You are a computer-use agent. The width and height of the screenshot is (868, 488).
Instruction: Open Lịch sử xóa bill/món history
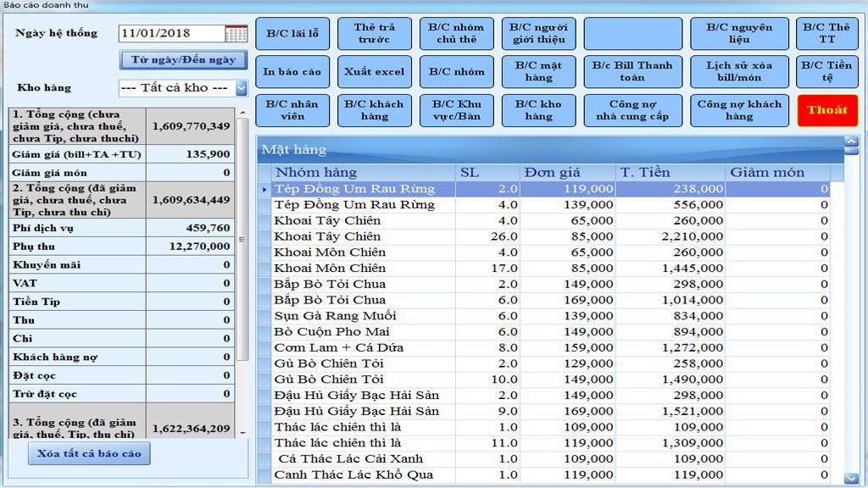(x=739, y=72)
